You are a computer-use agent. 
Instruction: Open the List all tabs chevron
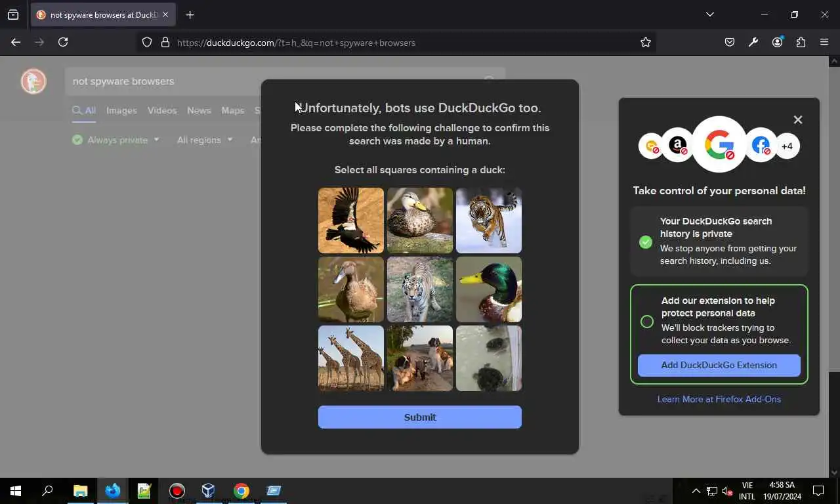pyautogui.click(x=709, y=14)
